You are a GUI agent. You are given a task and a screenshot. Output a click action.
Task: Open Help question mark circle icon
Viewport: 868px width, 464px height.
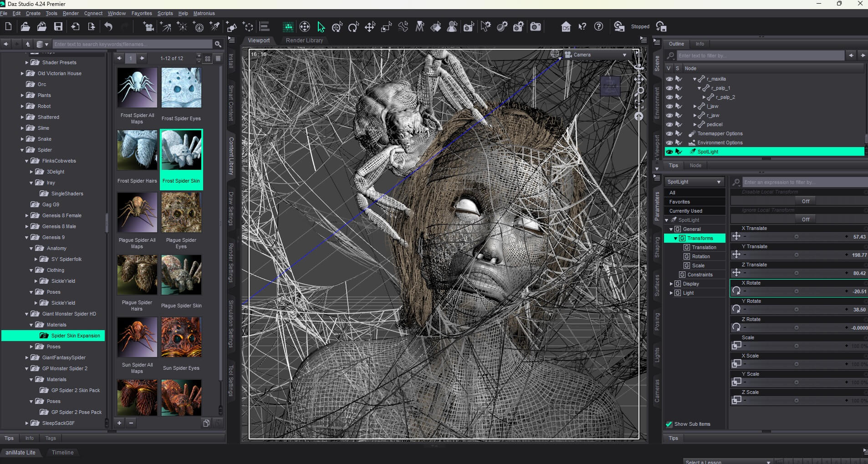pos(599,27)
